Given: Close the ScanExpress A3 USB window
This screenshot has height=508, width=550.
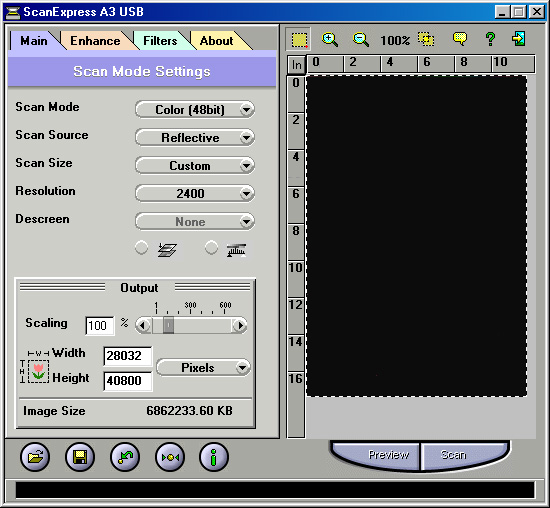Looking at the screenshot, I should [x=537, y=12].
